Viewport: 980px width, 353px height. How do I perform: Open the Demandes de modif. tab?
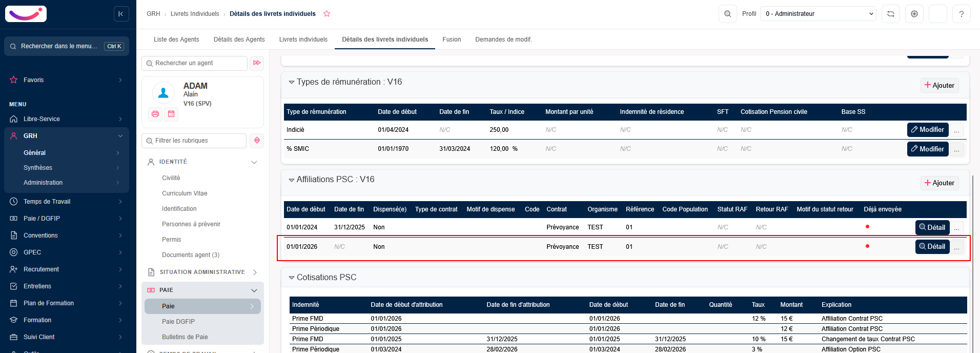point(503,40)
